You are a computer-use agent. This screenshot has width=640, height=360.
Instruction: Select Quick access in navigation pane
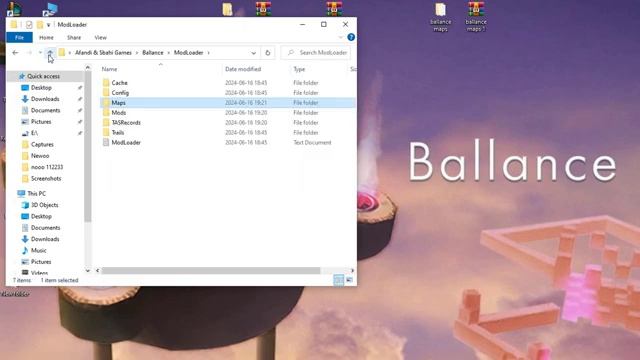(x=43, y=76)
